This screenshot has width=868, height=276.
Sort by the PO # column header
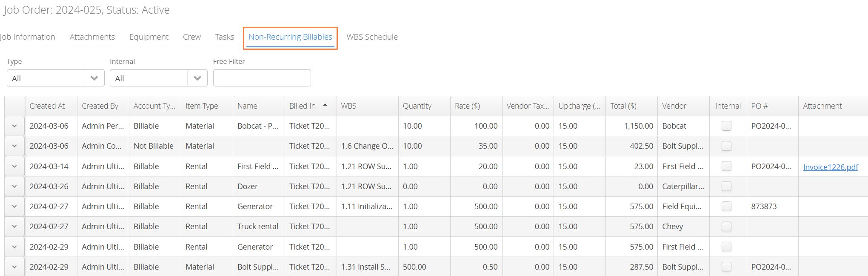point(772,106)
